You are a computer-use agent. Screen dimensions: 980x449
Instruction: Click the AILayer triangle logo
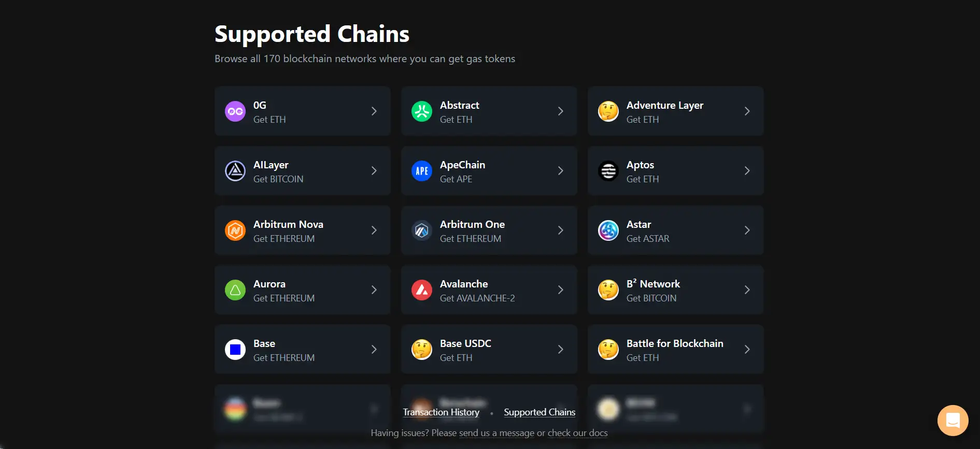[x=235, y=171]
